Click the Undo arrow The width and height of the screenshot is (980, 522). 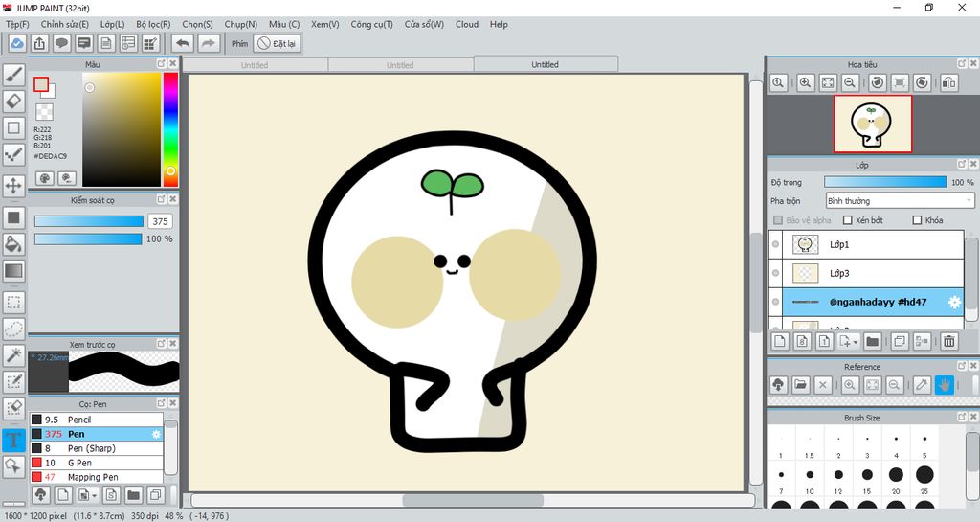[x=183, y=43]
